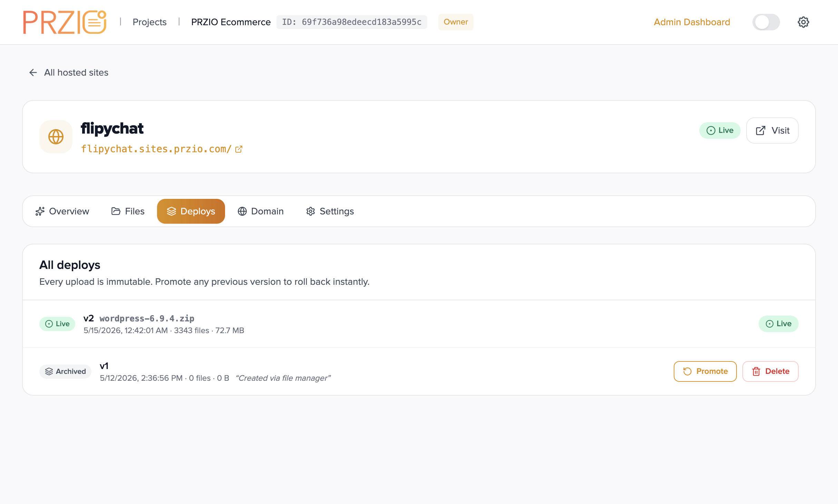The image size is (838, 504).
Task: Open flipychat.sites.przio.com URL link
Action: pyautogui.click(x=156, y=149)
